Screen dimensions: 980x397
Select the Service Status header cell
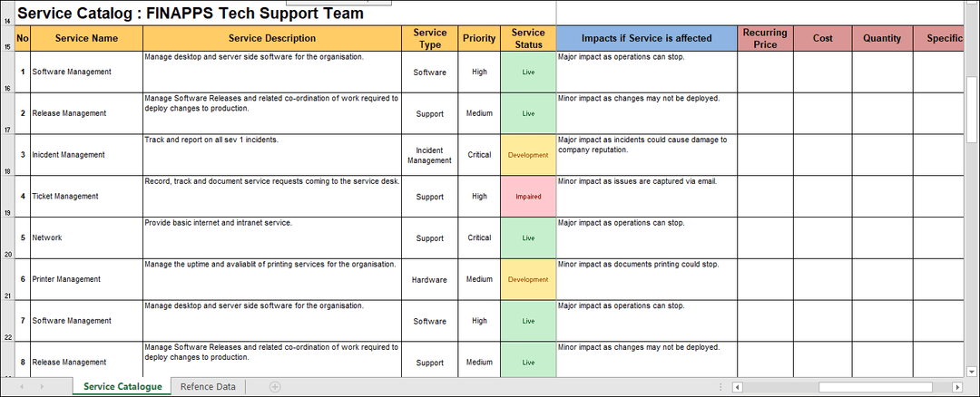pos(528,38)
